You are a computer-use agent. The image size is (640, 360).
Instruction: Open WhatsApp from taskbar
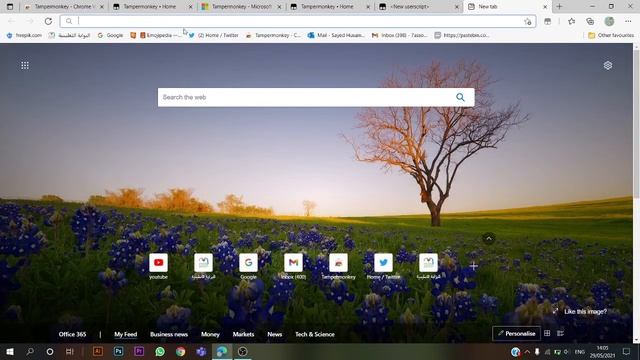click(160, 351)
